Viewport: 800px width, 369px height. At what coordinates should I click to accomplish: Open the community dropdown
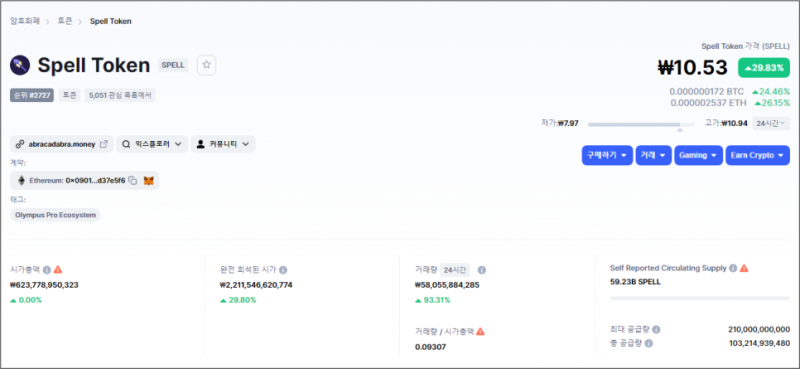[x=223, y=144]
